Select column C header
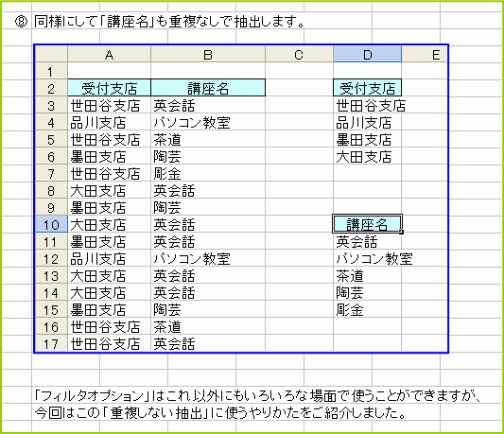The width and height of the screenshot is (504, 434). point(299,54)
